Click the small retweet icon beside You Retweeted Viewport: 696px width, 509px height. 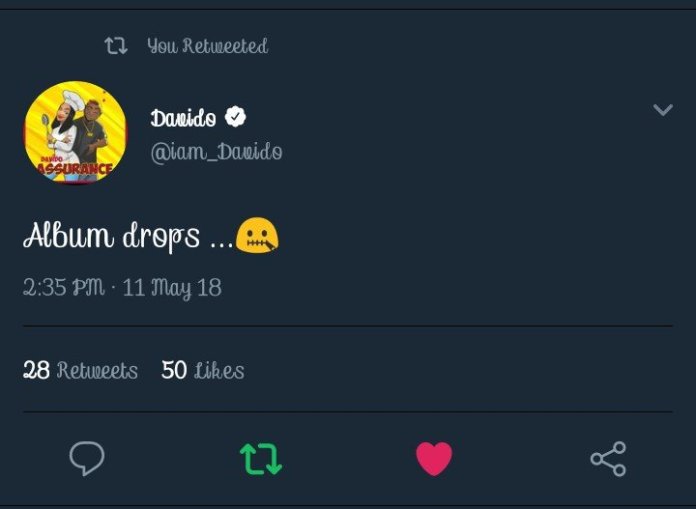pyautogui.click(x=116, y=46)
